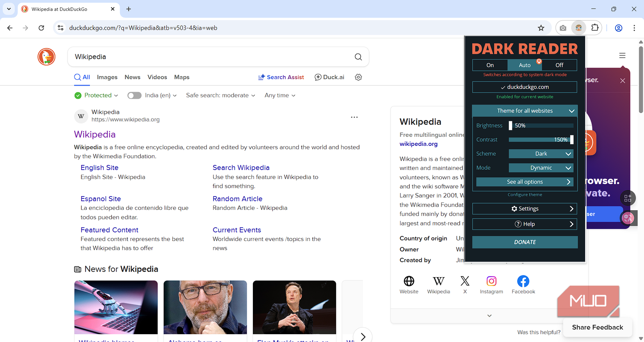
Task: Expand the Wikipedia info panel chevron
Action: [489, 315]
